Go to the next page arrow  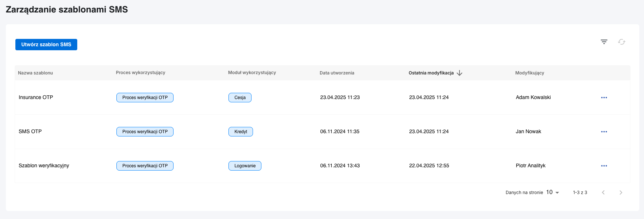pyautogui.click(x=621, y=193)
